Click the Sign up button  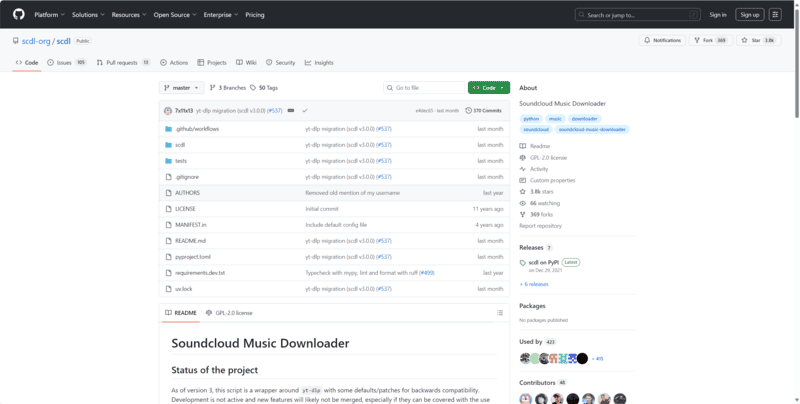749,15
